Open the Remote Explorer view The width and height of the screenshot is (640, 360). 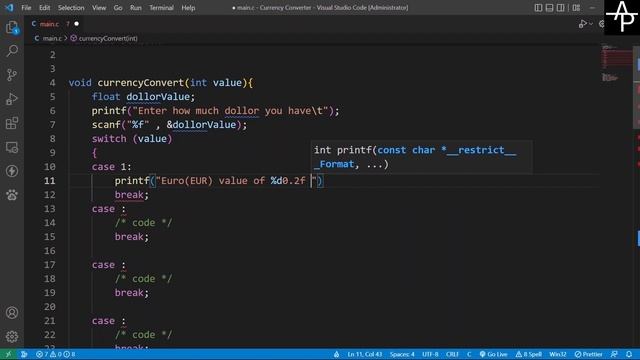(12, 147)
